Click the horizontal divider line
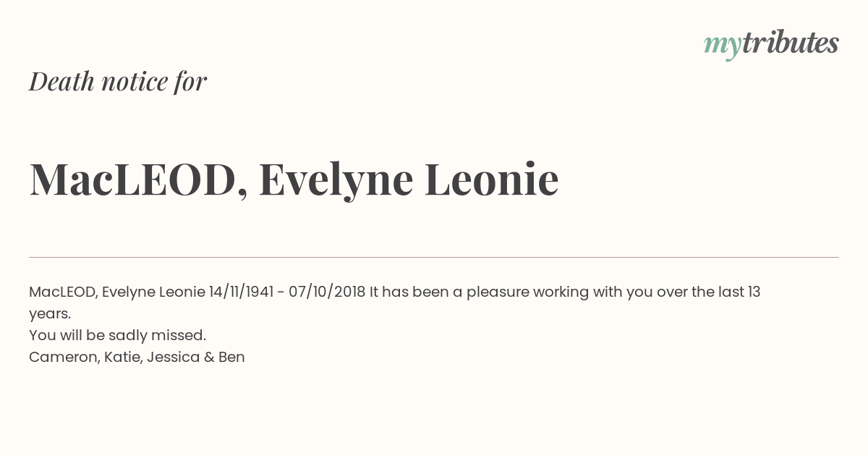Viewport: 868px width, 456px height. point(434,257)
